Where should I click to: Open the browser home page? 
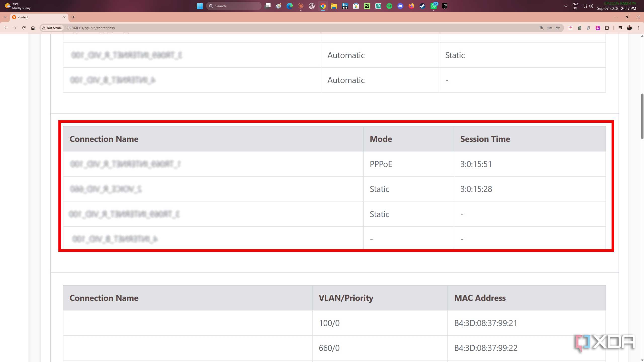tap(33, 28)
